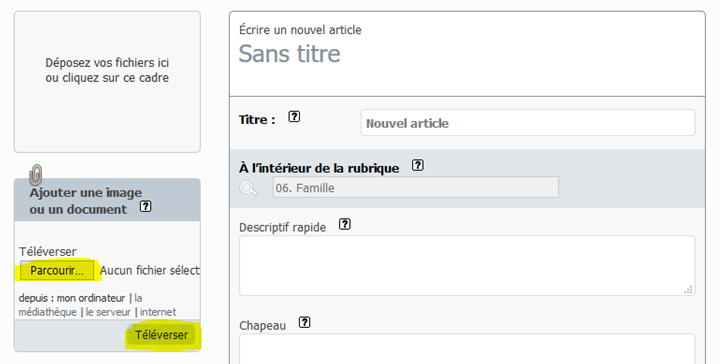Open help icon for Descriptif rapide

[x=344, y=224]
